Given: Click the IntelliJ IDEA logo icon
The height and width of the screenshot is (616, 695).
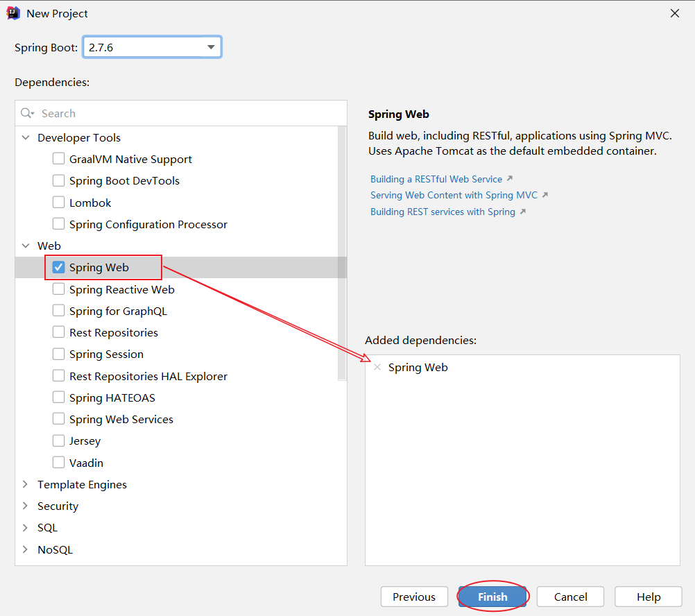Looking at the screenshot, I should pos(12,13).
